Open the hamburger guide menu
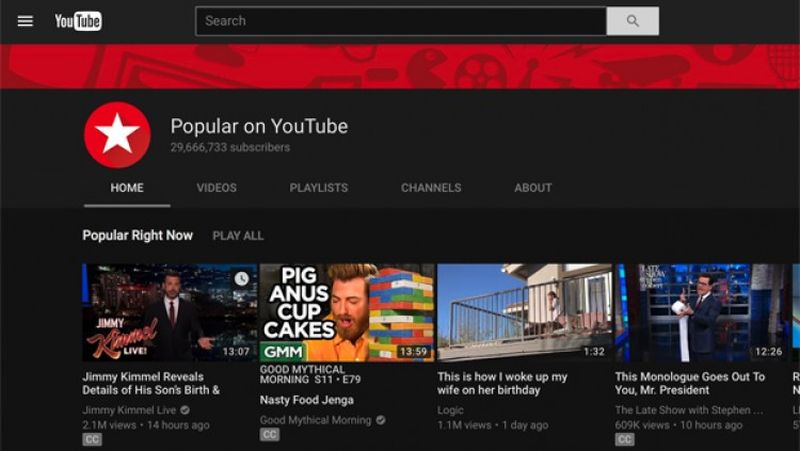This screenshot has height=451, width=800. click(25, 21)
